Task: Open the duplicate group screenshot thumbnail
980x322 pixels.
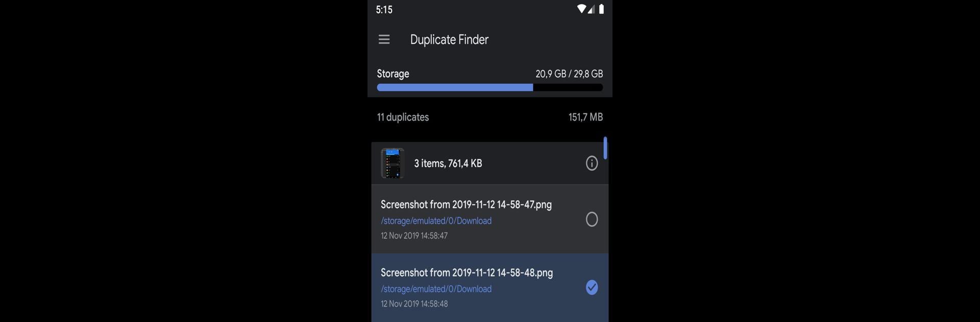Action: [x=393, y=163]
